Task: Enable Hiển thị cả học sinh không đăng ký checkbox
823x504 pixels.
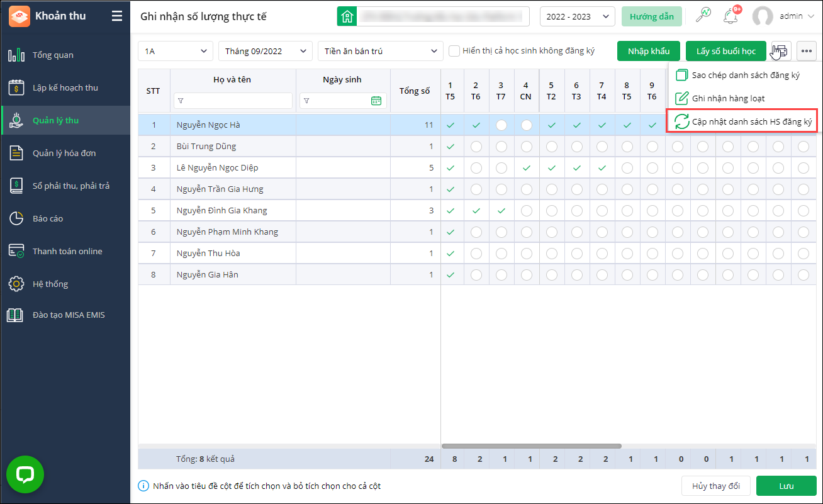Action: click(x=454, y=51)
